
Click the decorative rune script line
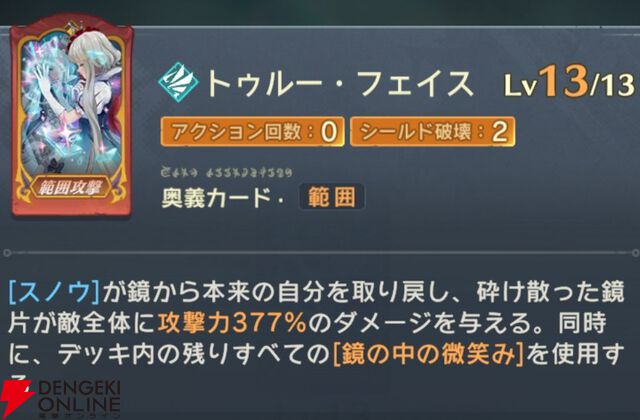[227, 172]
